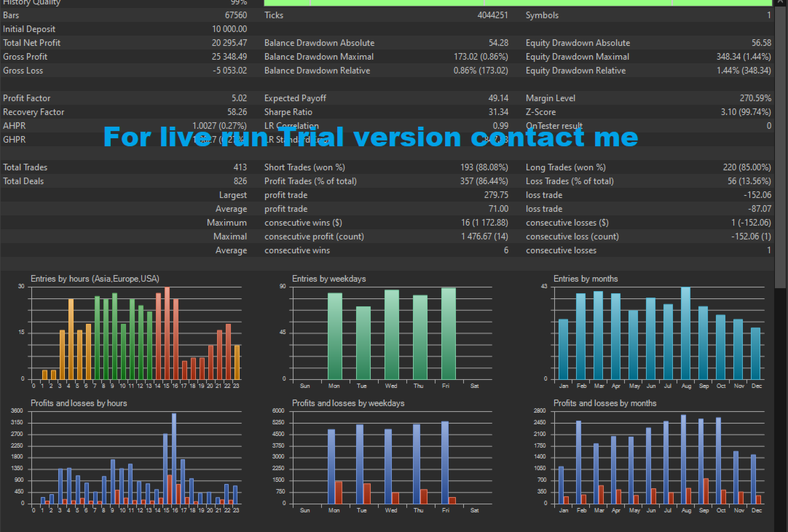Select the 'GHPR' label
Image resolution: width=788 pixels, height=532 pixels.
14,140
